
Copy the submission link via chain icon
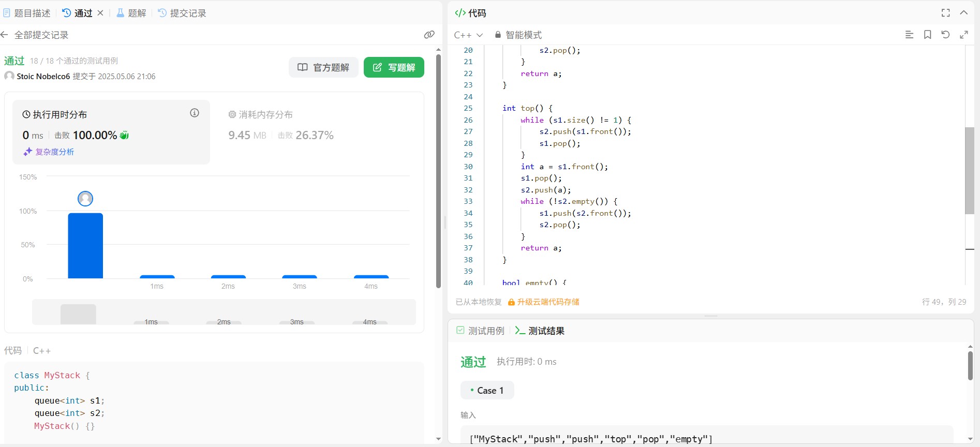point(429,35)
